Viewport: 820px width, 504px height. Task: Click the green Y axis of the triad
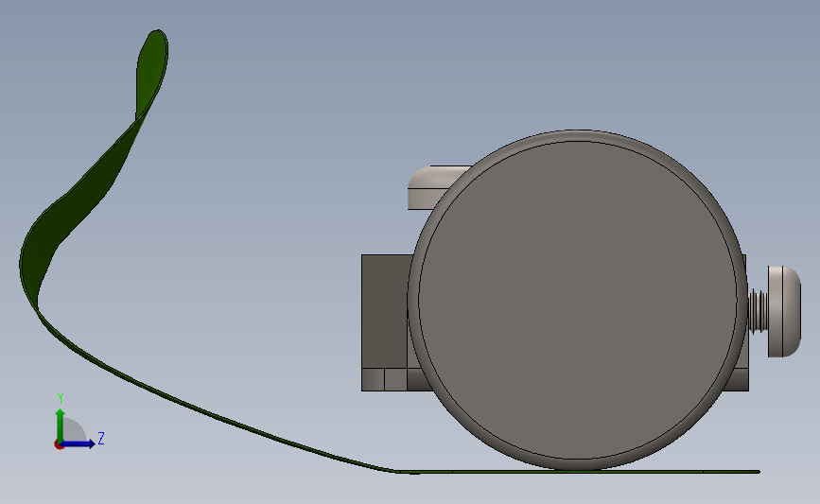point(61,426)
